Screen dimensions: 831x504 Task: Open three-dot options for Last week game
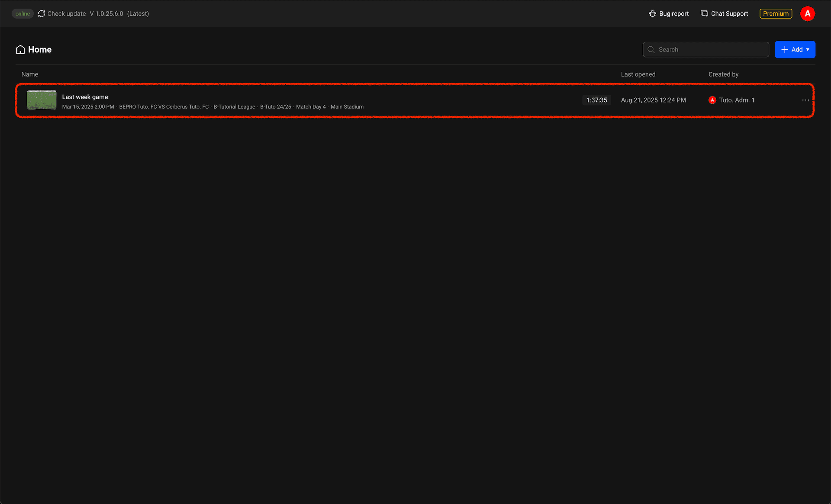click(805, 100)
